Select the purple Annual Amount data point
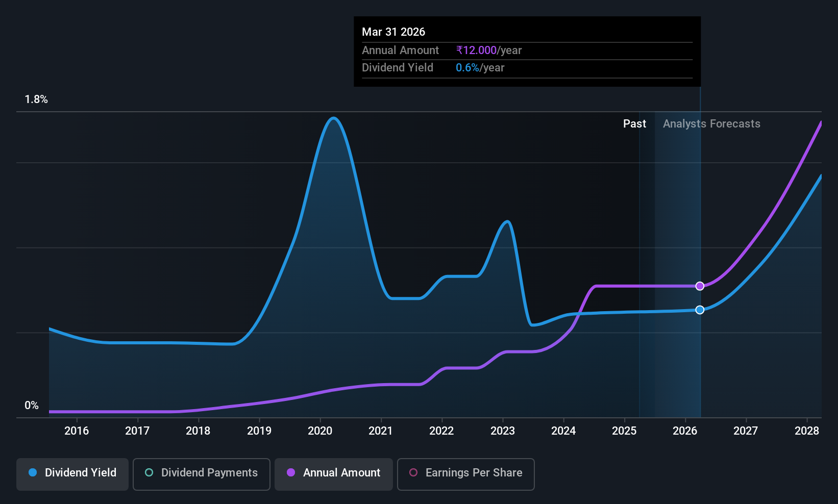 [700, 286]
